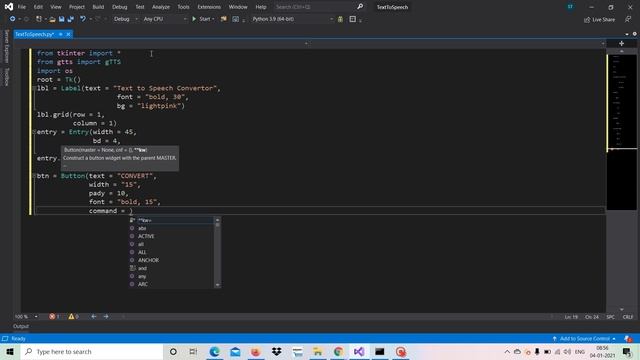Image resolution: width=640 pixels, height=360 pixels.
Task: Open the Any CPU platform dropdown
Action: 164,19
